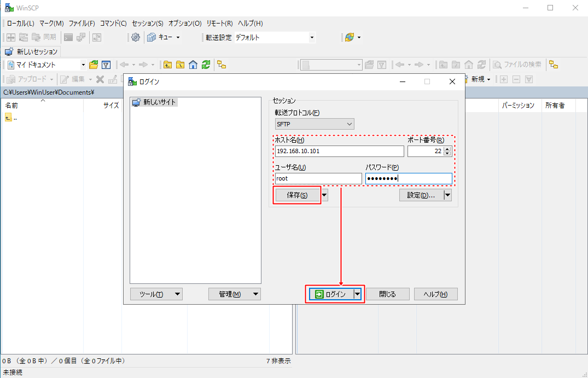588x378 pixels.
Task: Open the dropdown arrow beside 保存 button
Action: click(324, 195)
